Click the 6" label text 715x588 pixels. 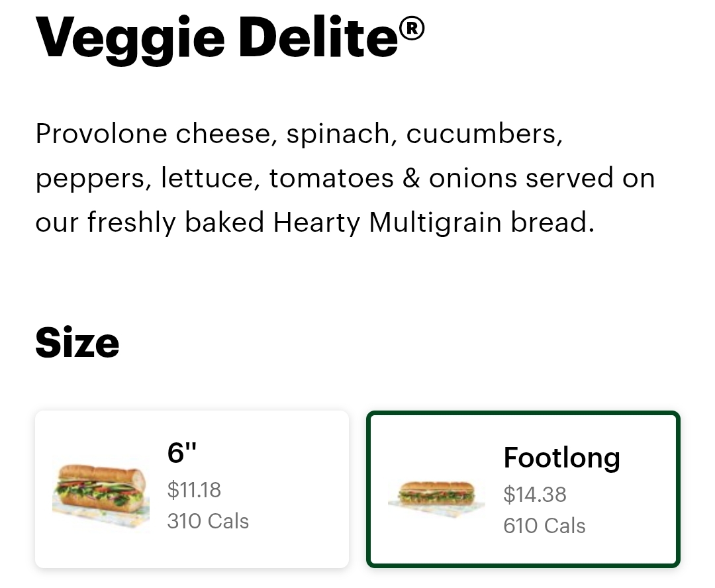click(182, 454)
